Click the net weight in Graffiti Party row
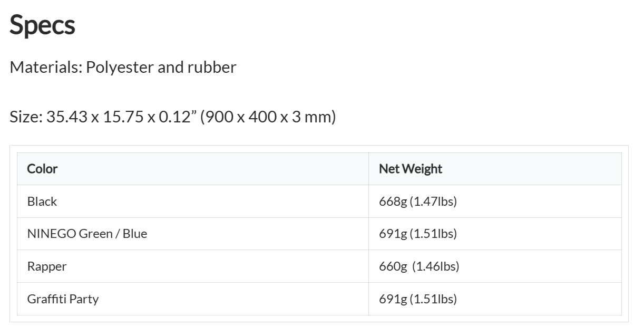This screenshot has width=644, height=335. [x=418, y=299]
